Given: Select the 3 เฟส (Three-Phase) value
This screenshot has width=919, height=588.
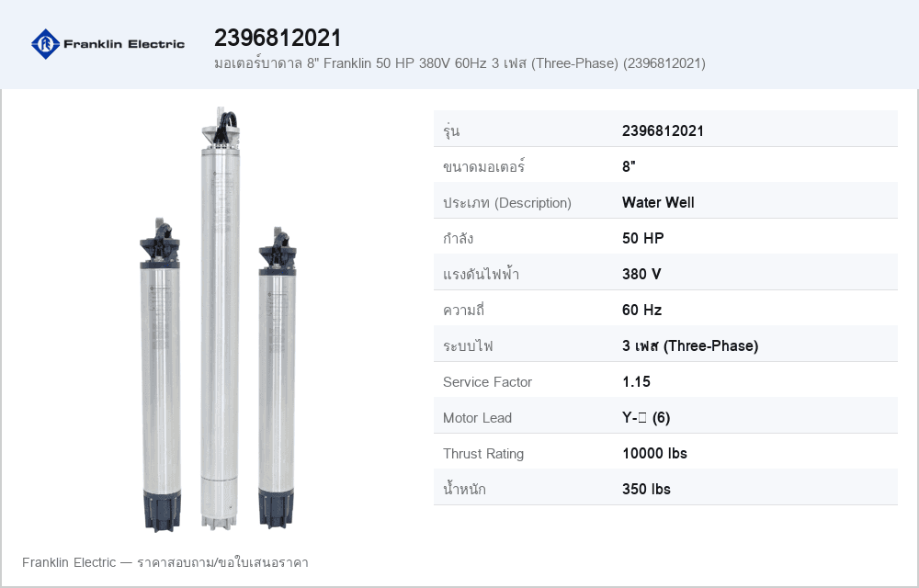Looking at the screenshot, I should point(690,345).
